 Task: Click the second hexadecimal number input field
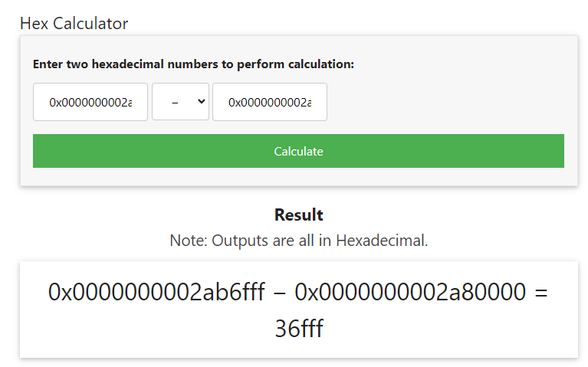270,102
